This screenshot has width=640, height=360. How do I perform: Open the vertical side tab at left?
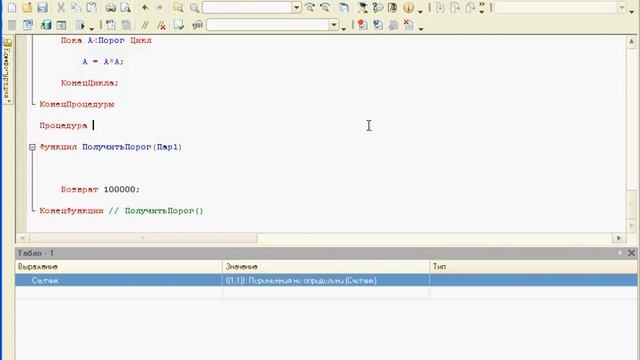pos(7,71)
